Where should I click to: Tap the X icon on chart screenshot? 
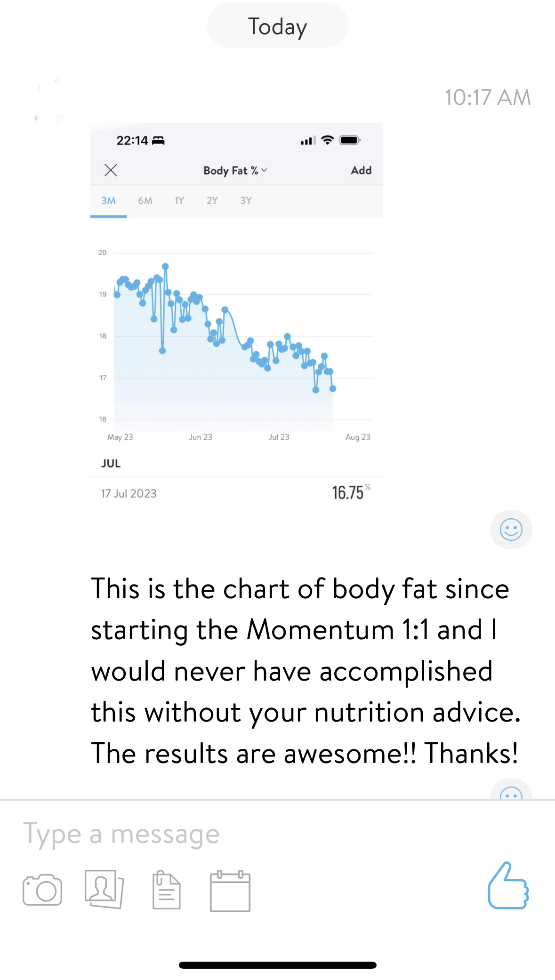click(x=111, y=170)
